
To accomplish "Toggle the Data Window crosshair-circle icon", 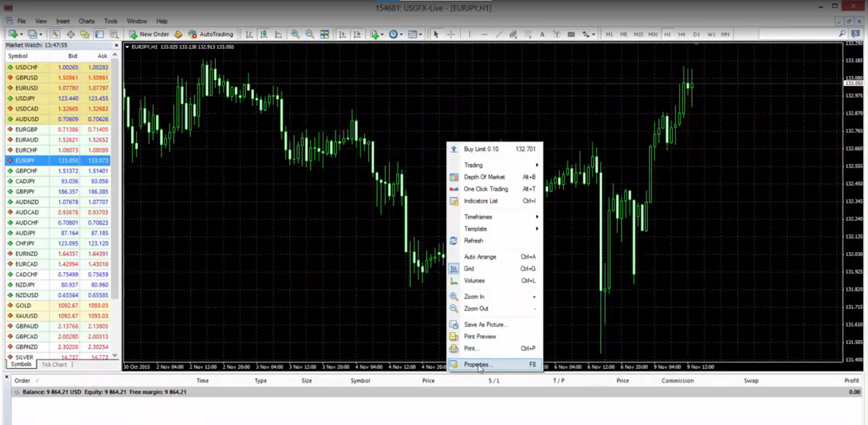I will pyautogui.click(x=71, y=34).
